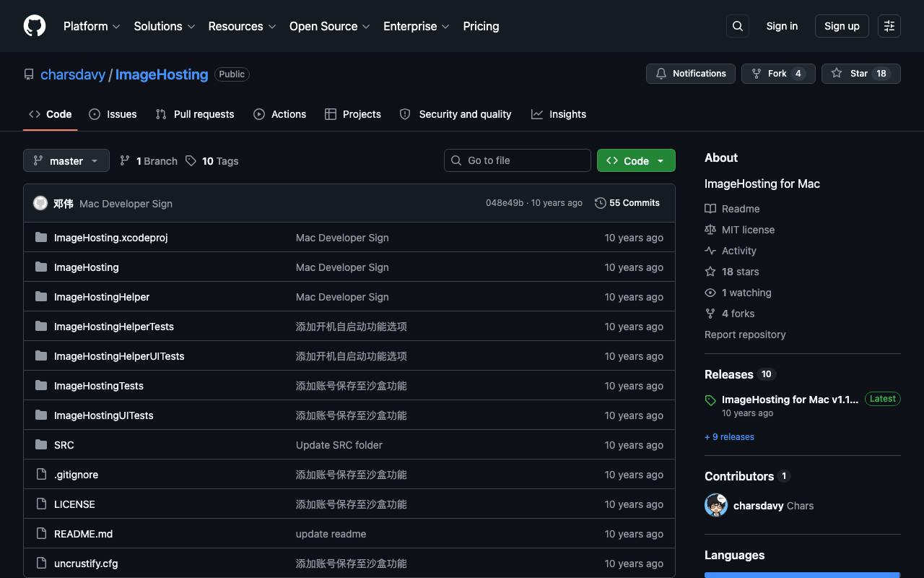This screenshot has width=924, height=578.
Task: Click the scale icon beside MIT license
Action: coord(710,230)
